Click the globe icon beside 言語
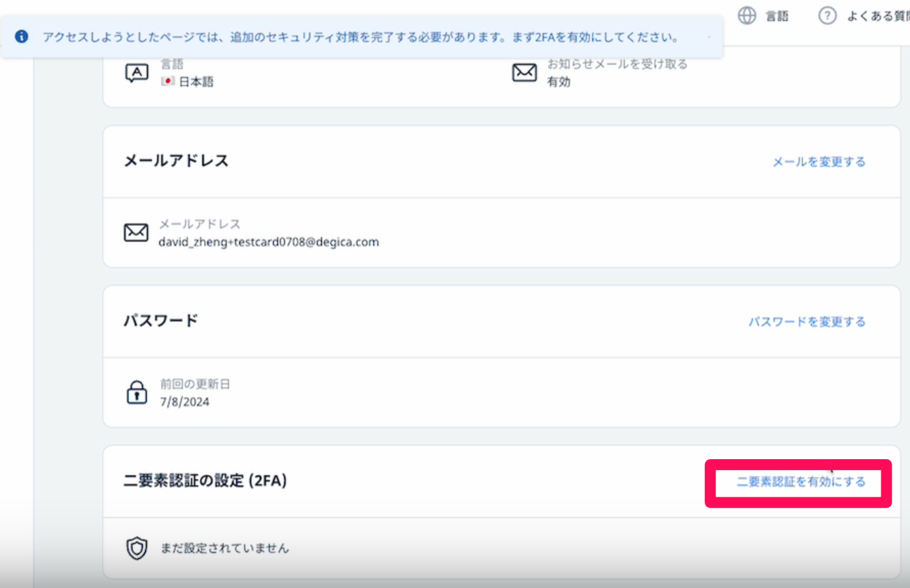This screenshot has height=588, width=910. coord(747,16)
